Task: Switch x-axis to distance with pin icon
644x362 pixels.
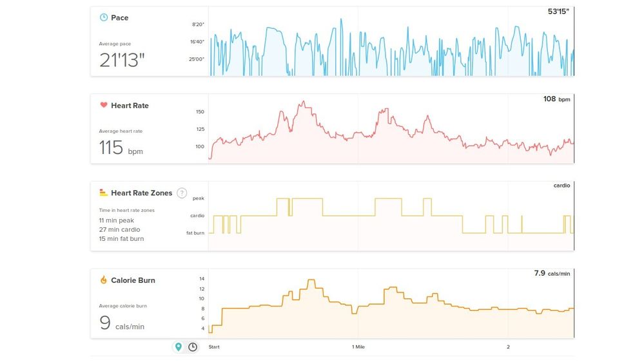Action: (x=179, y=347)
